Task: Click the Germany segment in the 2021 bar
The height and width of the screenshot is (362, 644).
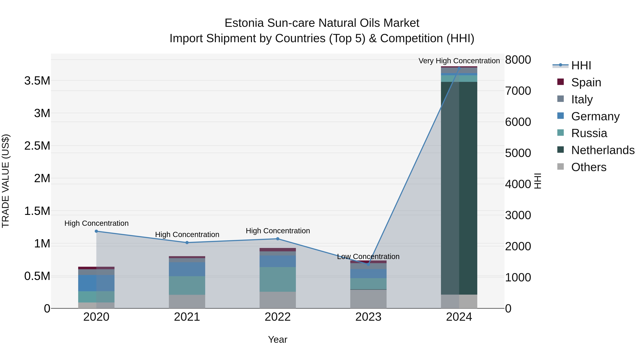Action: pyautogui.click(x=187, y=269)
